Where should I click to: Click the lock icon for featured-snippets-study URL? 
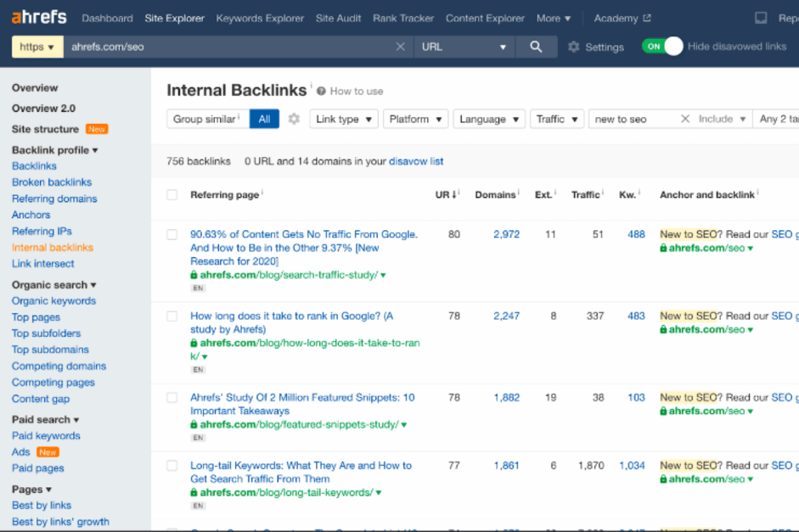[x=194, y=424]
